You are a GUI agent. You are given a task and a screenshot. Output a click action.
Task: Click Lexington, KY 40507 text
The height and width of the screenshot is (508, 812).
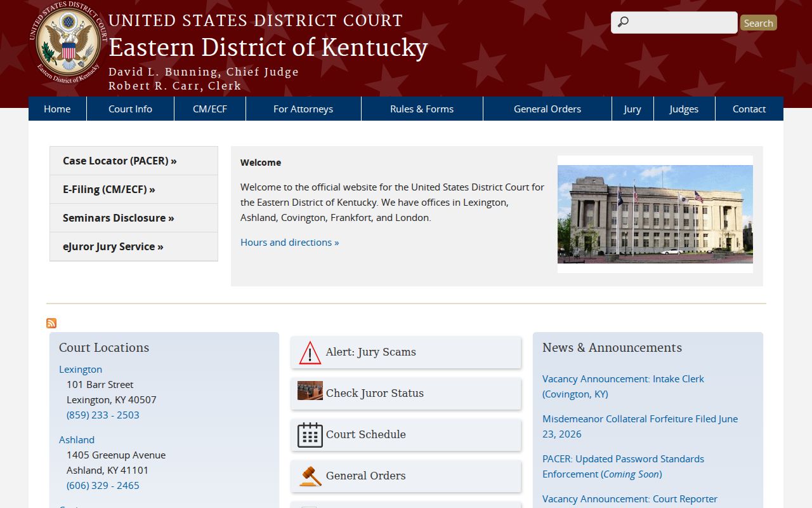[x=112, y=399]
